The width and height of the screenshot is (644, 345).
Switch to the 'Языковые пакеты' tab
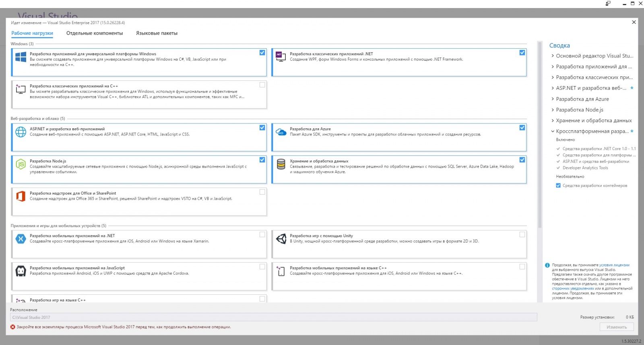pyautogui.click(x=157, y=33)
